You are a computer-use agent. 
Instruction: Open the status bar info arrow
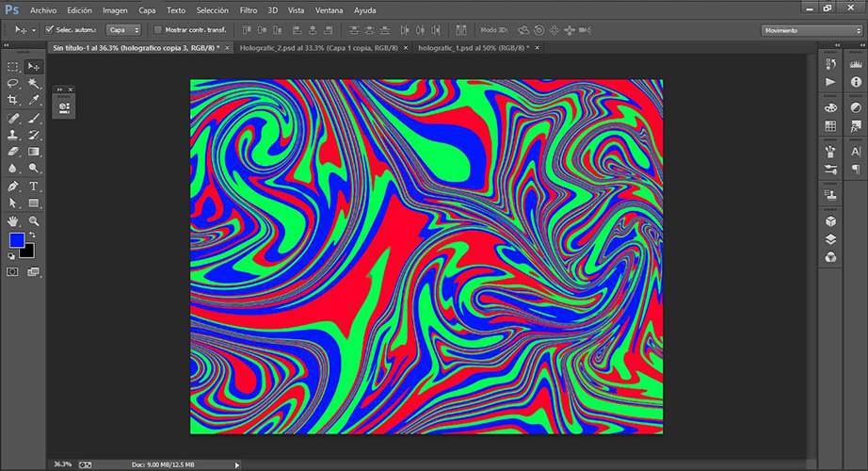point(237,465)
